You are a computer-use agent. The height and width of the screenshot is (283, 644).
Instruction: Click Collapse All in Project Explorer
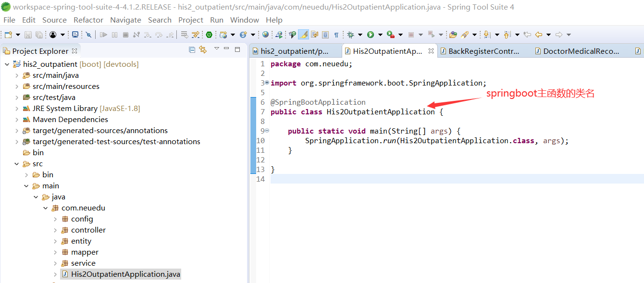(192, 49)
